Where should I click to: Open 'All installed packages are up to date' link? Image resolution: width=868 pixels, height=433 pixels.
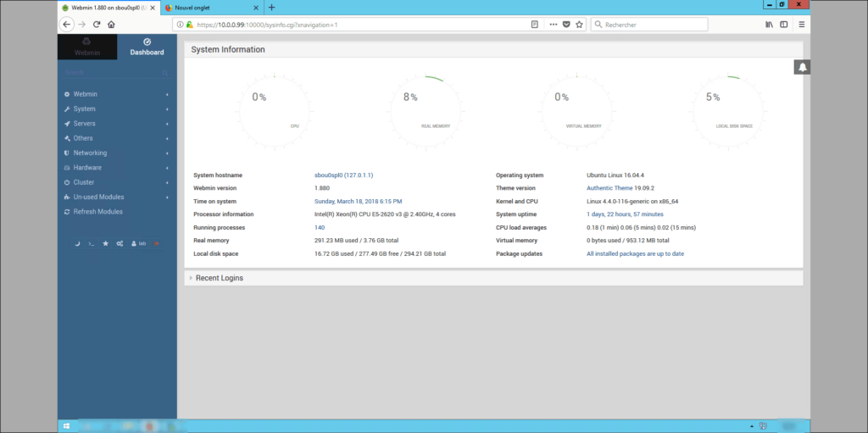636,253
